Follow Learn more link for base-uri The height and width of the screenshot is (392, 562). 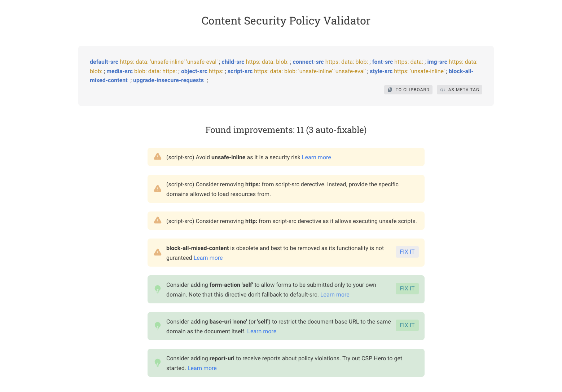click(x=262, y=331)
